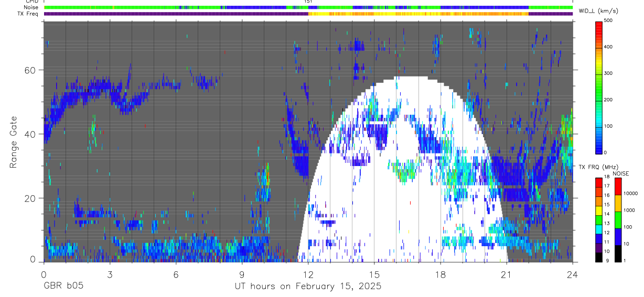Image resolution: width=644 pixels, height=297 pixels.
Task: Click the 'Range Gate' y-axis title
Action: click(14, 142)
